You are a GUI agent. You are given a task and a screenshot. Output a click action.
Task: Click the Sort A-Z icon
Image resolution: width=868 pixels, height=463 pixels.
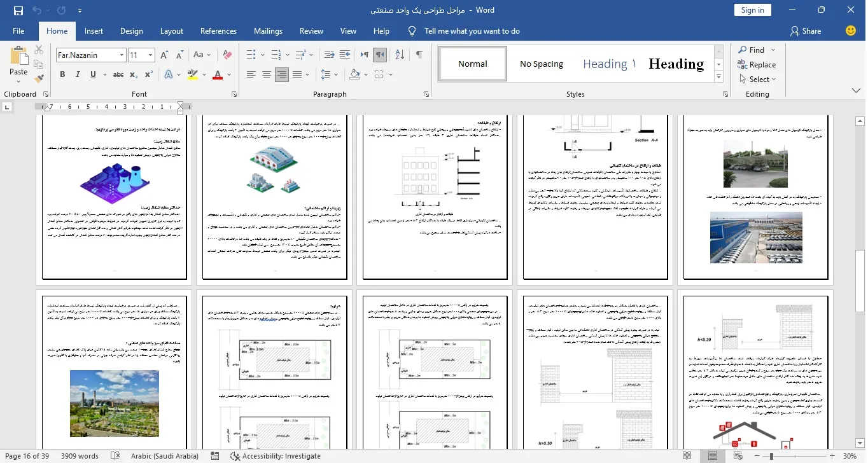pyautogui.click(x=399, y=55)
